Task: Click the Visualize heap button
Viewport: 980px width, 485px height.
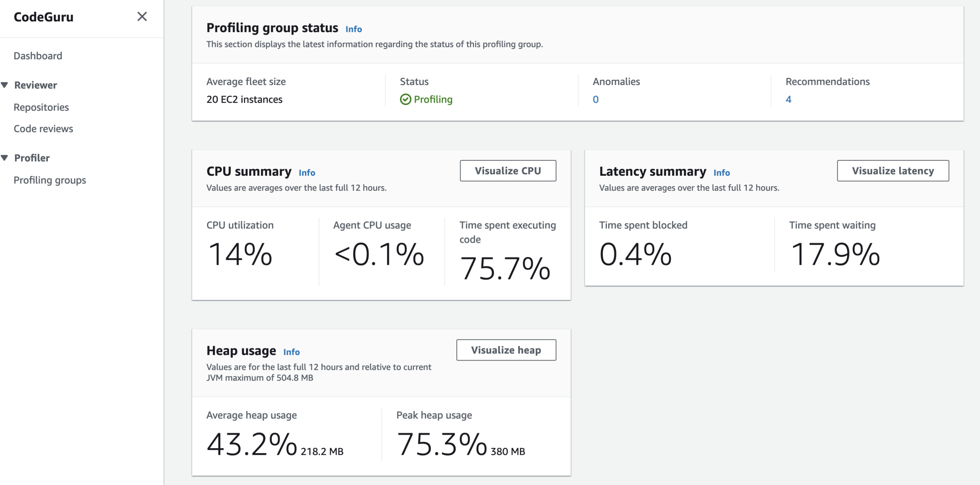Action: [x=506, y=349]
